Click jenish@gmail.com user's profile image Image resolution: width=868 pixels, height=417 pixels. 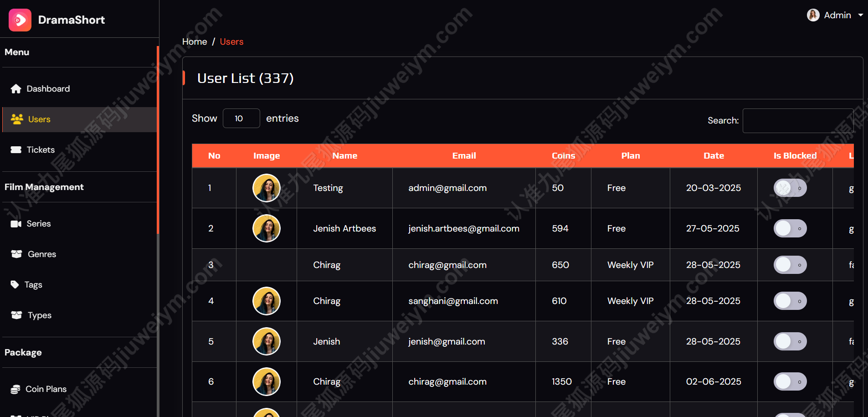tap(267, 341)
